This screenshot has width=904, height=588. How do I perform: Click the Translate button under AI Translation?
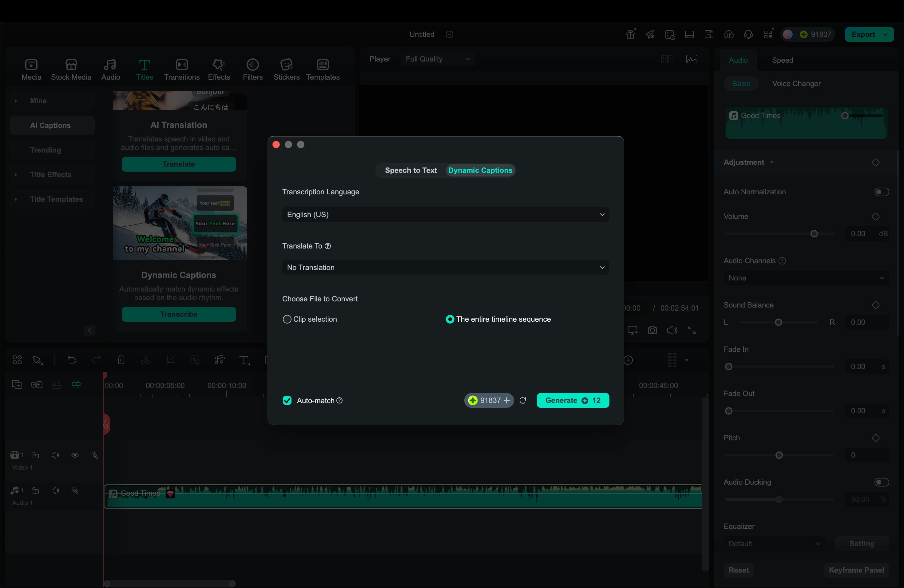pyautogui.click(x=179, y=164)
